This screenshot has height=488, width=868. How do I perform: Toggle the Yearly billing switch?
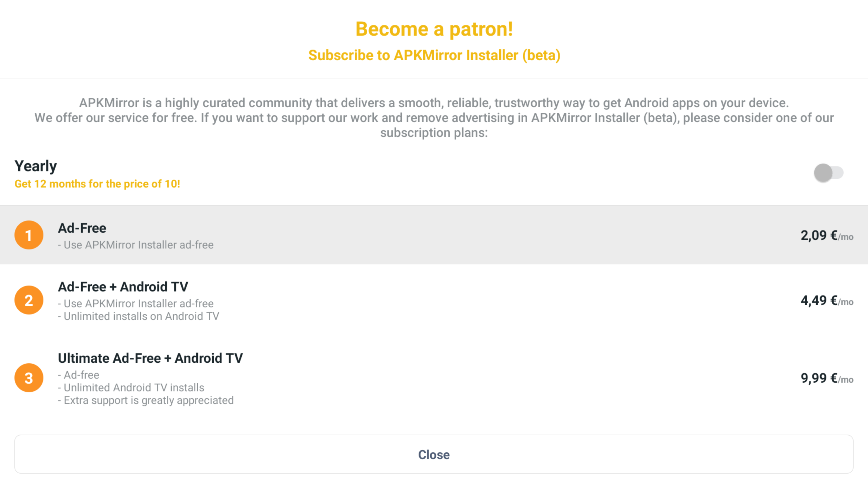pyautogui.click(x=828, y=173)
